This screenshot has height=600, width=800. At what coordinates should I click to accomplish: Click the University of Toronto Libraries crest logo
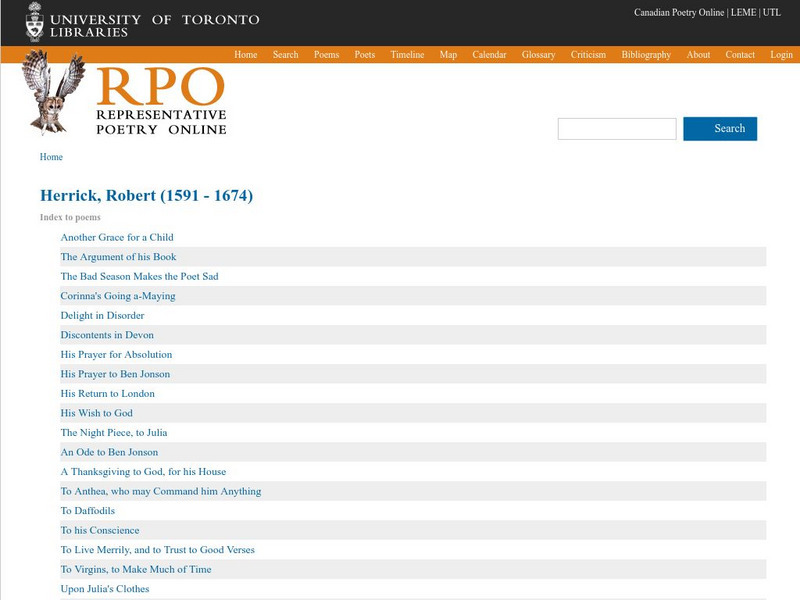coord(35,22)
